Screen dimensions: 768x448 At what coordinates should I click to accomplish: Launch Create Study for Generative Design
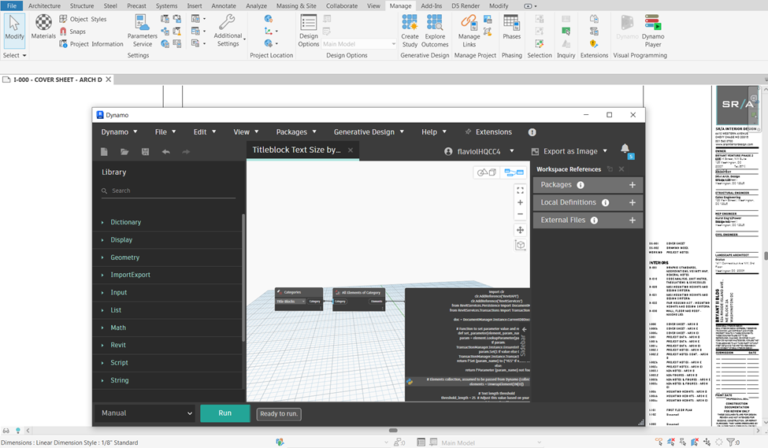coord(409,30)
